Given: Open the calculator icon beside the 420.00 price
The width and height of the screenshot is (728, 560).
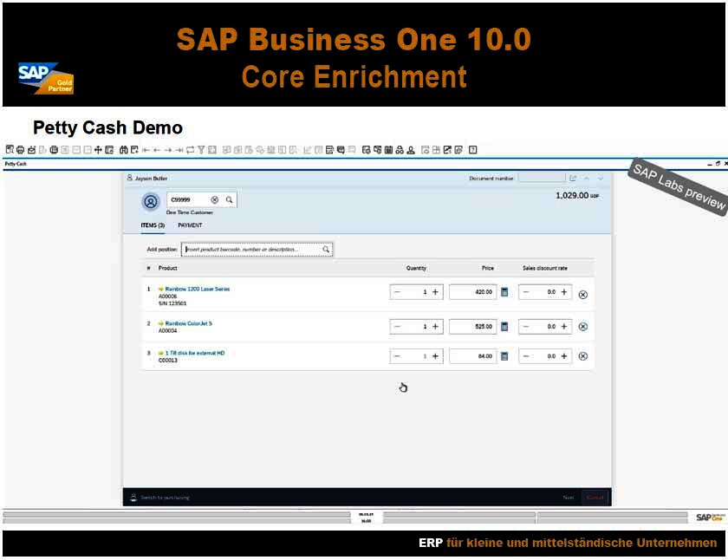Looking at the screenshot, I should [x=506, y=293].
